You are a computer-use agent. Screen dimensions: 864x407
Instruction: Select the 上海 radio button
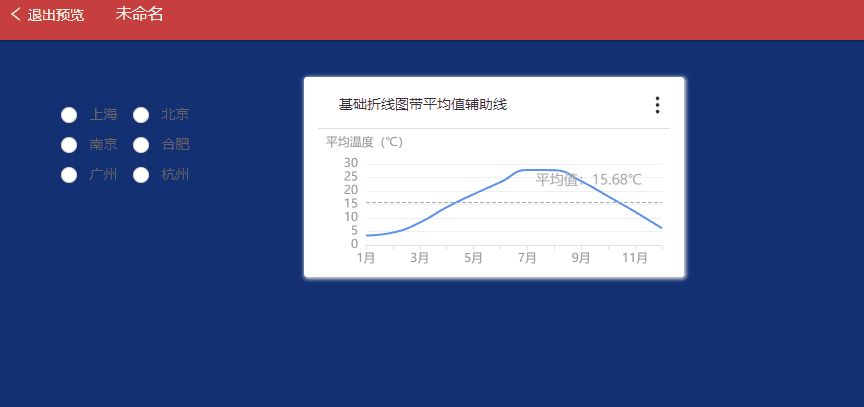point(69,114)
